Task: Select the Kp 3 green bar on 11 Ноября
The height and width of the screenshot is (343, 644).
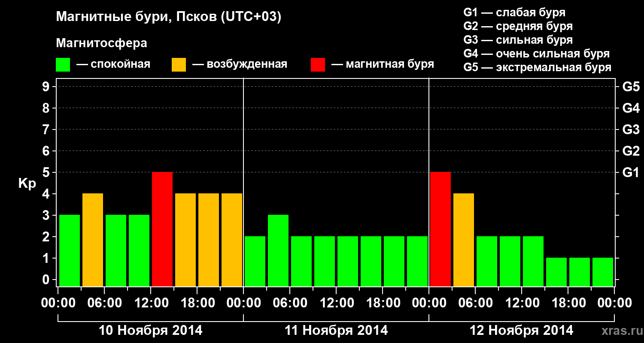Action: point(278,250)
